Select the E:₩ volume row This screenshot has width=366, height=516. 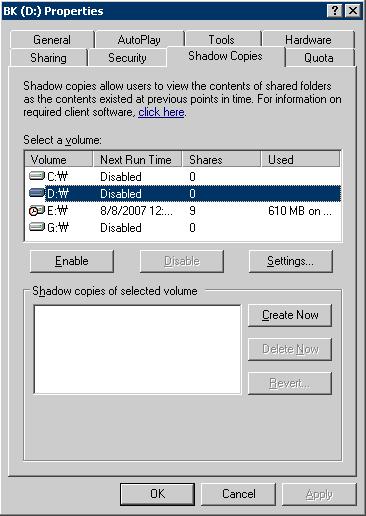[x=183, y=211]
